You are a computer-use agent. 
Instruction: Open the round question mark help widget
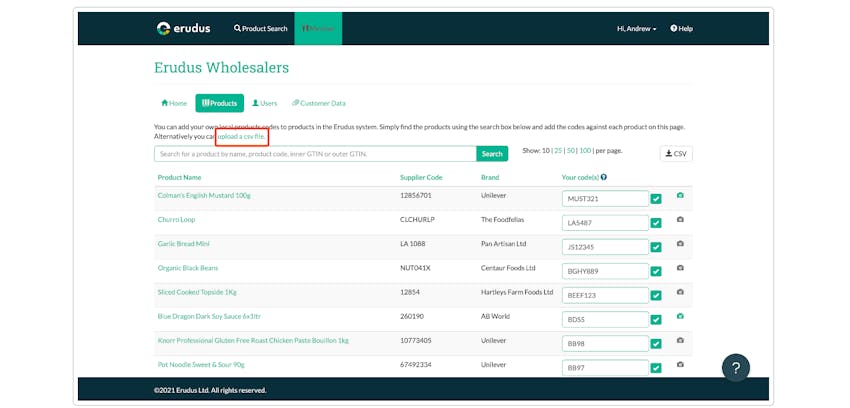click(x=736, y=368)
